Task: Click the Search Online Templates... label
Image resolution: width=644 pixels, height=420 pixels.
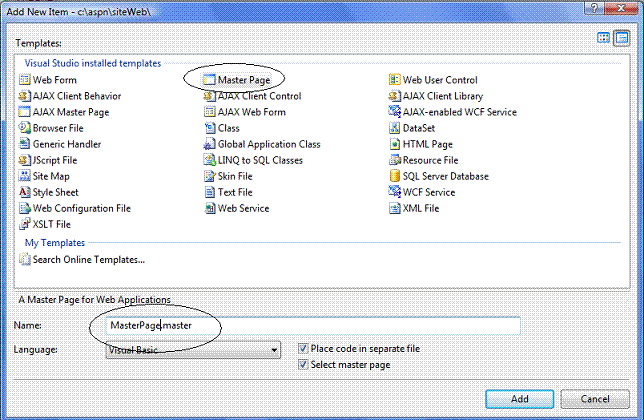Action: point(89,259)
